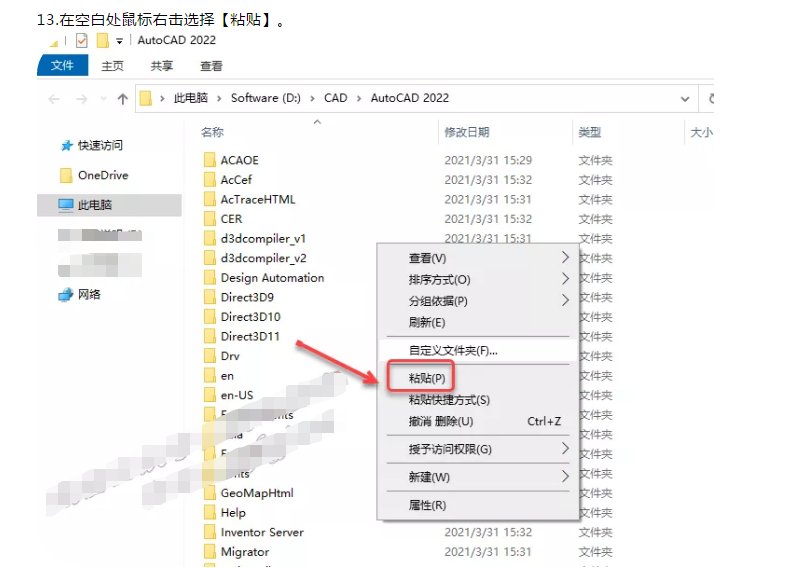Click the ACAOE folder icon
Viewport: 808px width, 568px height.
pos(210,160)
